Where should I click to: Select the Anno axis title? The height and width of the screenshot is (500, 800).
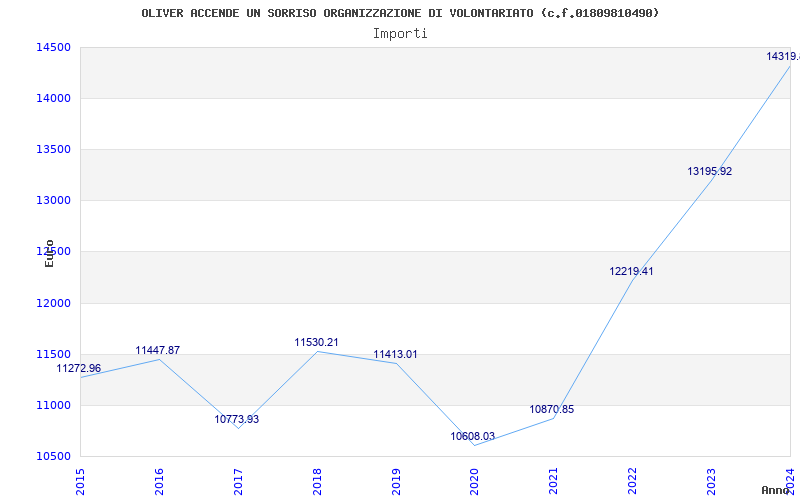pyautogui.click(x=777, y=490)
